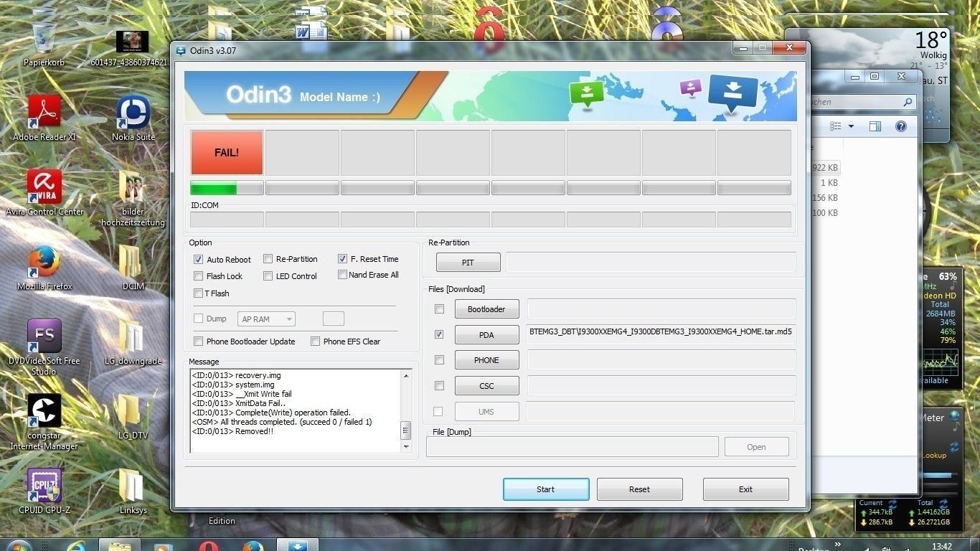Click the Reset button in Odin

tap(639, 489)
